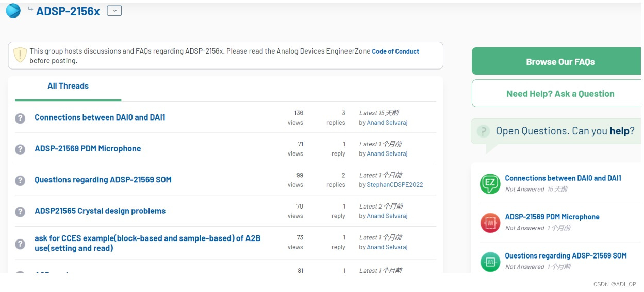Click the Browse Our FAQs button
Viewport: 644px width, 292px height.
[x=557, y=62]
